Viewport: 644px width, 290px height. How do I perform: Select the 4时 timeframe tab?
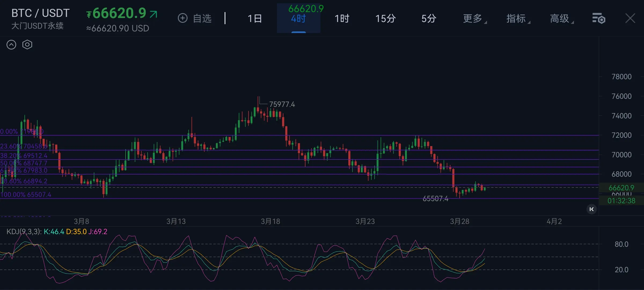click(298, 19)
